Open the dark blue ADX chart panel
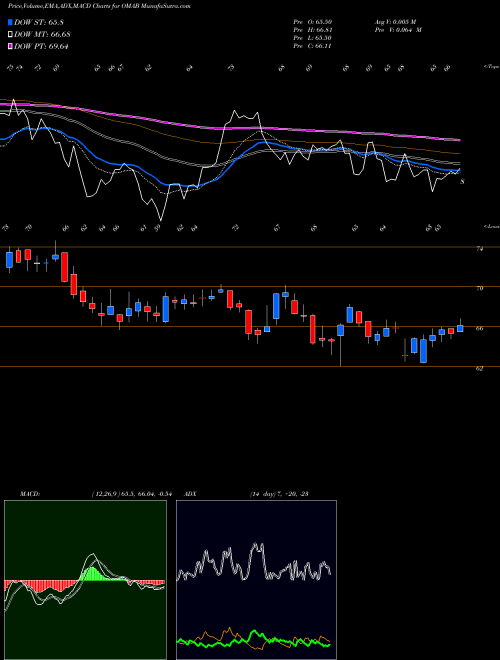Image resolution: width=500 pixels, height=660 pixels. pos(256,580)
